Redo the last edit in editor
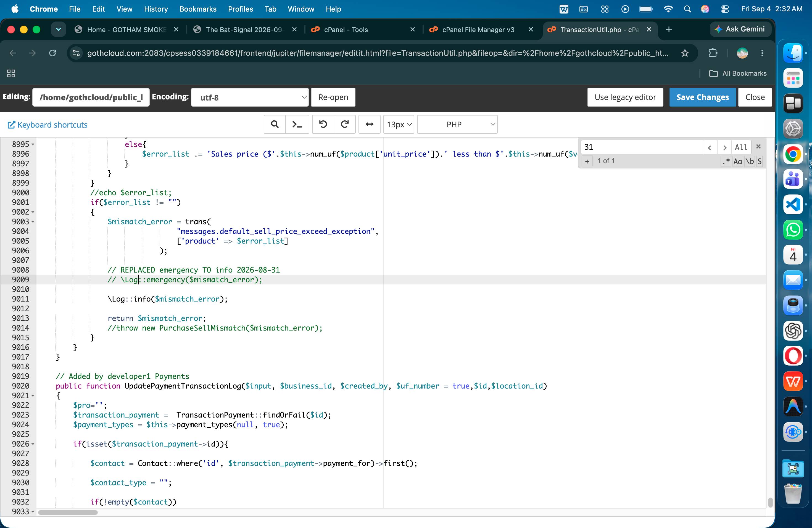The height and width of the screenshot is (528, 812). [x=345, y=125]
